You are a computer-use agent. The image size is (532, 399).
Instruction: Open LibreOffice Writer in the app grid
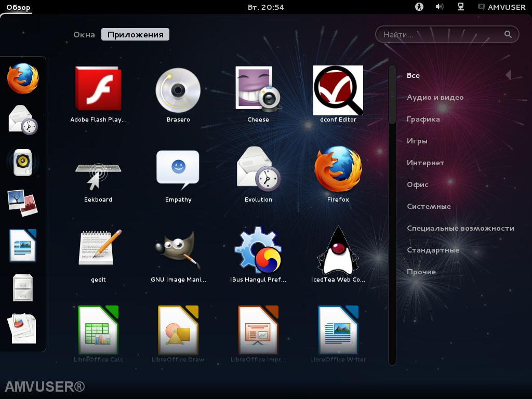click(x=338, y=334)
